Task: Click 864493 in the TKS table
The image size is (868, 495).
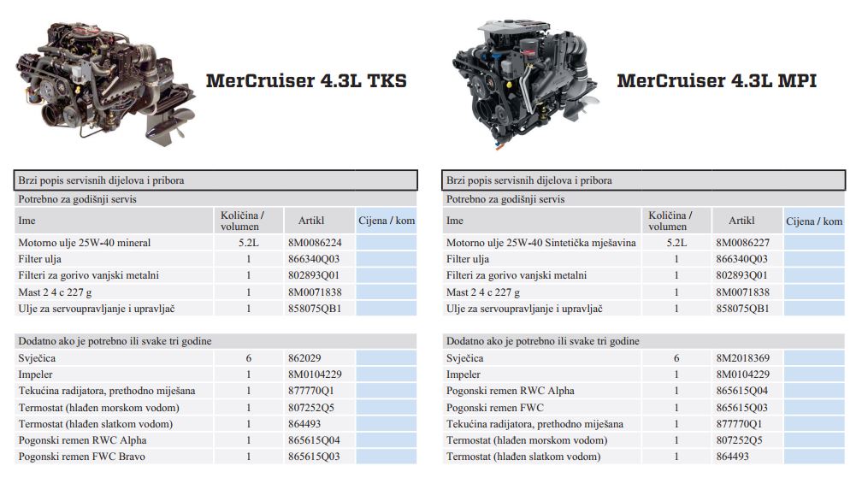Action: pyautogui.click(x=304, y=424)
